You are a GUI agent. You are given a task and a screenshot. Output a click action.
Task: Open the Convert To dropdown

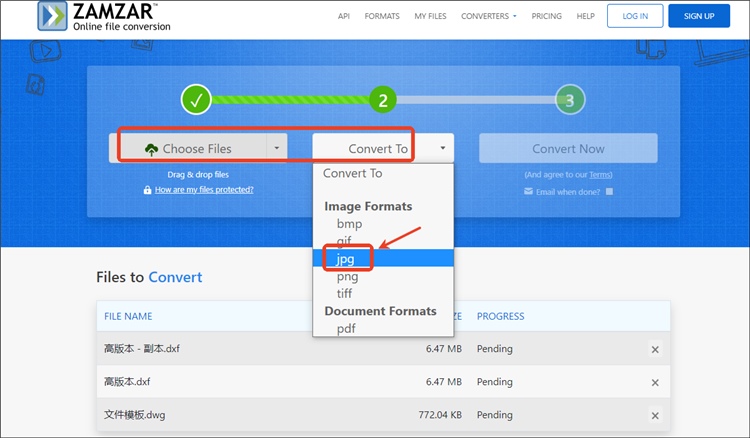pos(383,149)
